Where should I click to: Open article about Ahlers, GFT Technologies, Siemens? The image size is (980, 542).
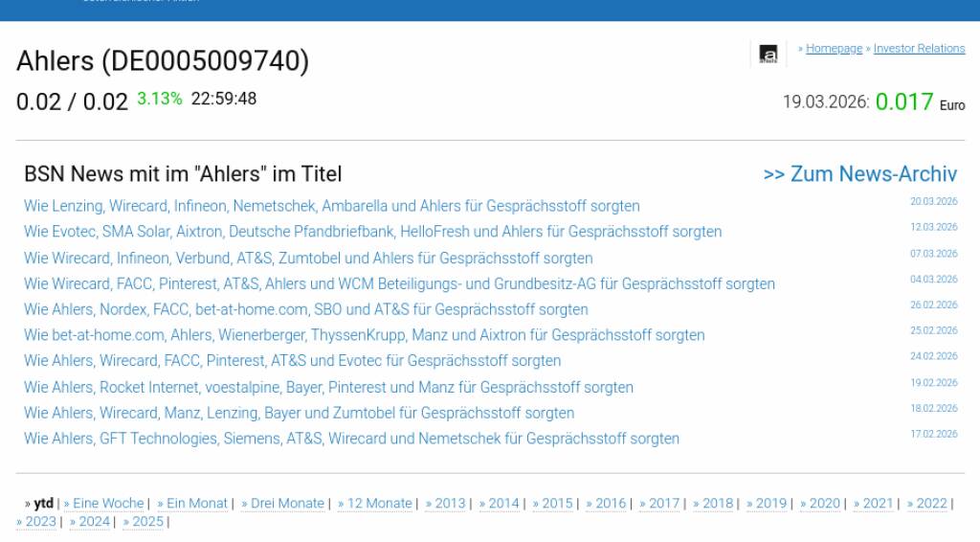[x=351, y=440]
